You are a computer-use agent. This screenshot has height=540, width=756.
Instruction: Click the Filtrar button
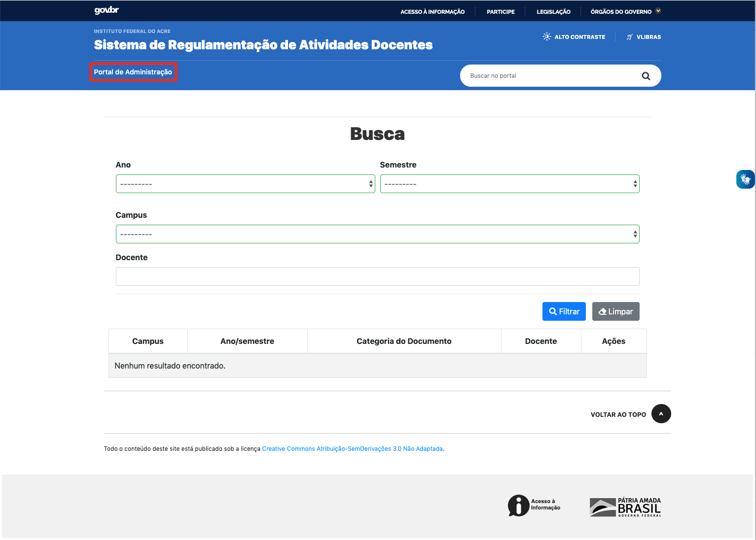click(564, 311)
